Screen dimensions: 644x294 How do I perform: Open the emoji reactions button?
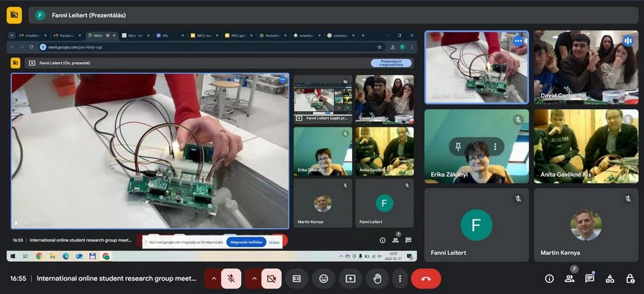point(323,278)
